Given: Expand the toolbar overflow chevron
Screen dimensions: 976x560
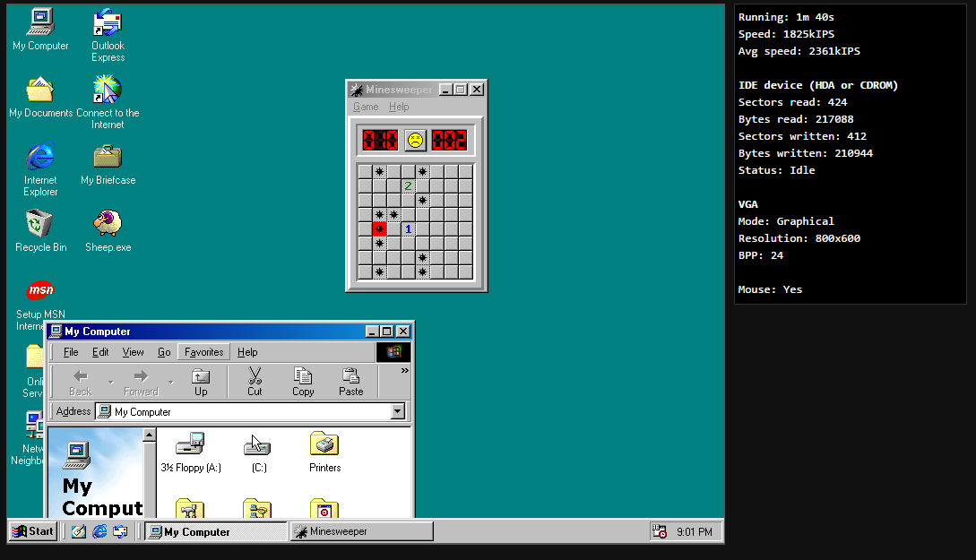Looking at the screenshot, I should [x=404, y=371].
